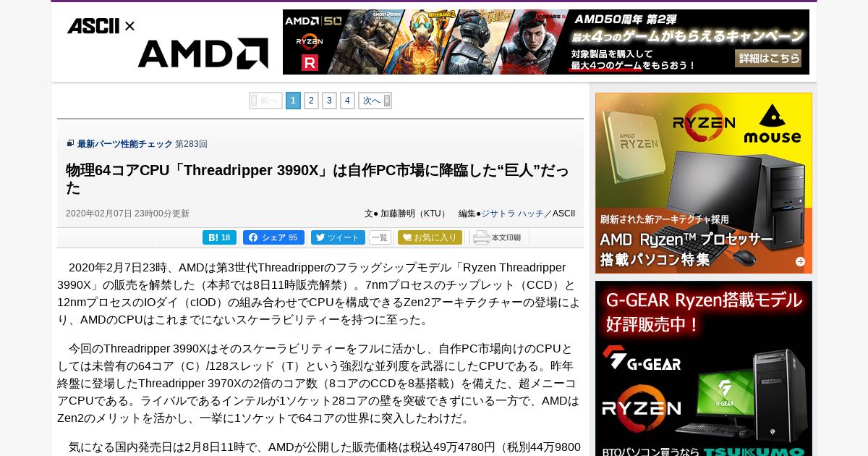Viewport: 868px width, 456px height.
Task: Click the series icon before 最新パーツ性能チェック
Action: point(70,143)
